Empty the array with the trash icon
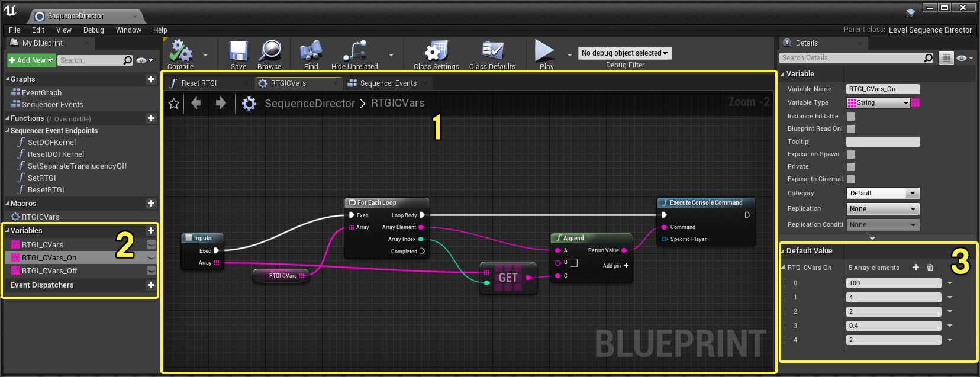 point(930,268)
